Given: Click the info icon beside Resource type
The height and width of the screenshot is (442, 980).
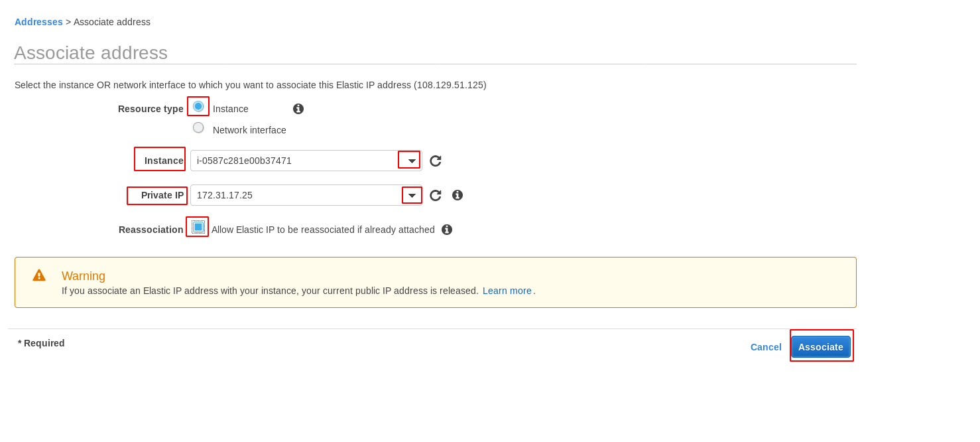Looking at the screenshot, I should [x=298, y=109].
